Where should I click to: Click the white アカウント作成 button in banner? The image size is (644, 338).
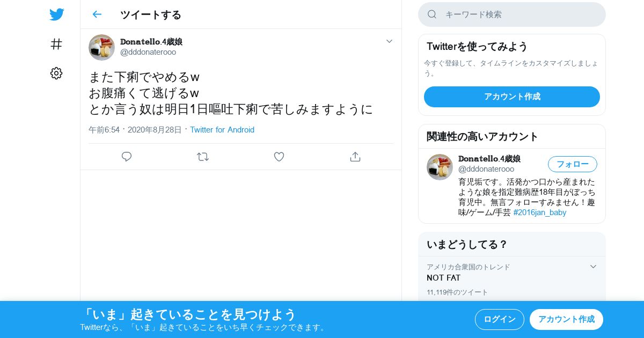tap(566, 319)
